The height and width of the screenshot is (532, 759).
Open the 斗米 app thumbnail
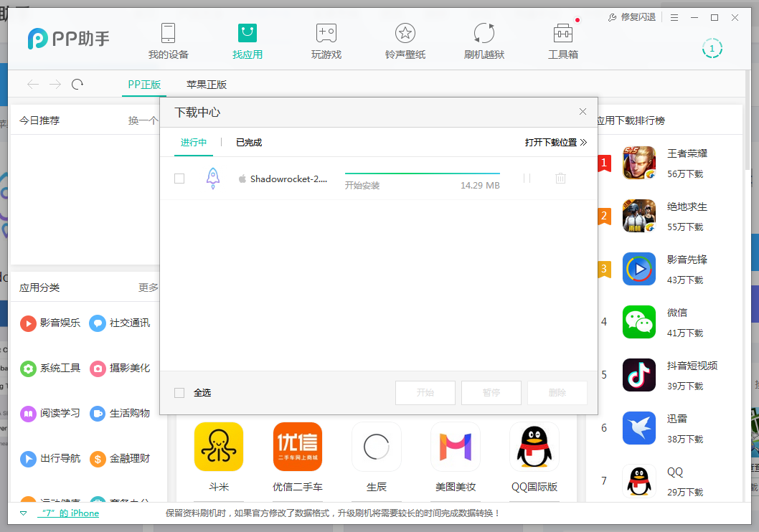point(219,447)
